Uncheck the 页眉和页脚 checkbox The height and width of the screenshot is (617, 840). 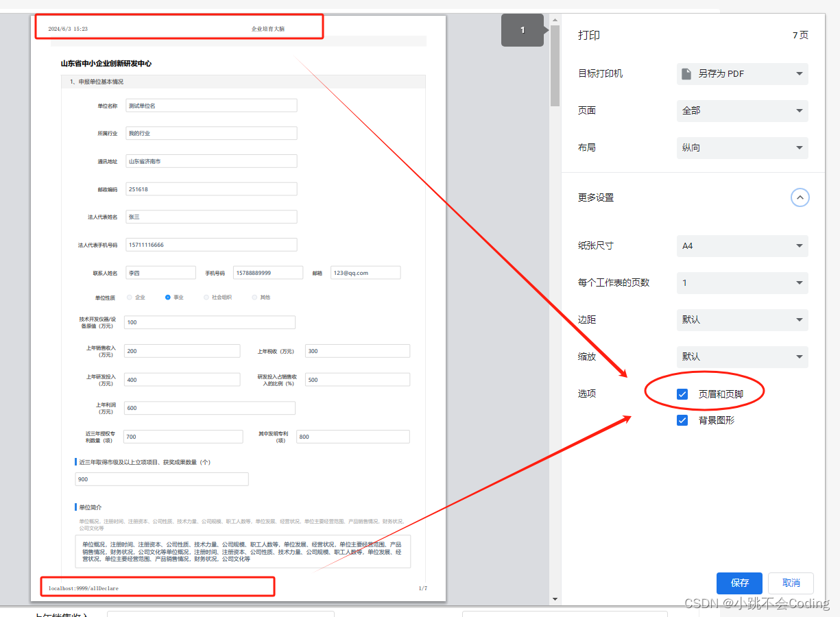click(x=682, y=394)
